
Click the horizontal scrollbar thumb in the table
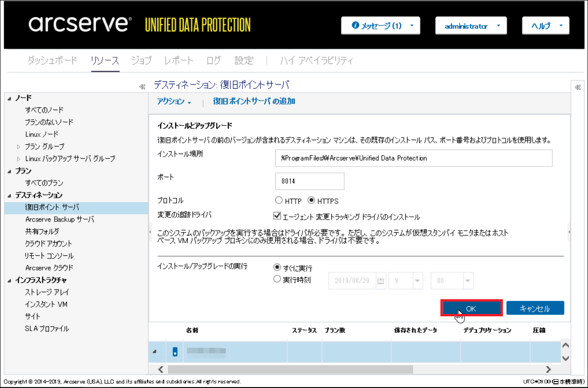click(290, 370)
